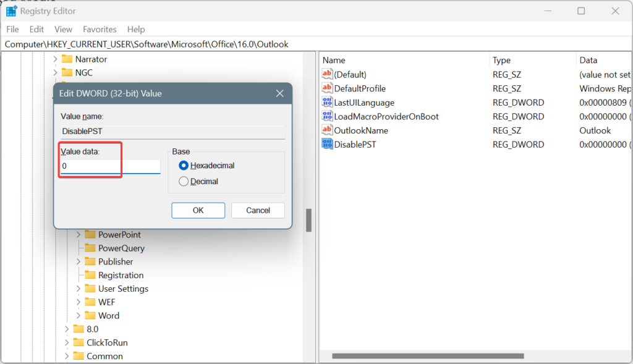Image resolution: width=633 pixels, height=364 pixels.
Task: Click 'Windows Rep' data of DefaultProfile
Action: click(605, 88)
